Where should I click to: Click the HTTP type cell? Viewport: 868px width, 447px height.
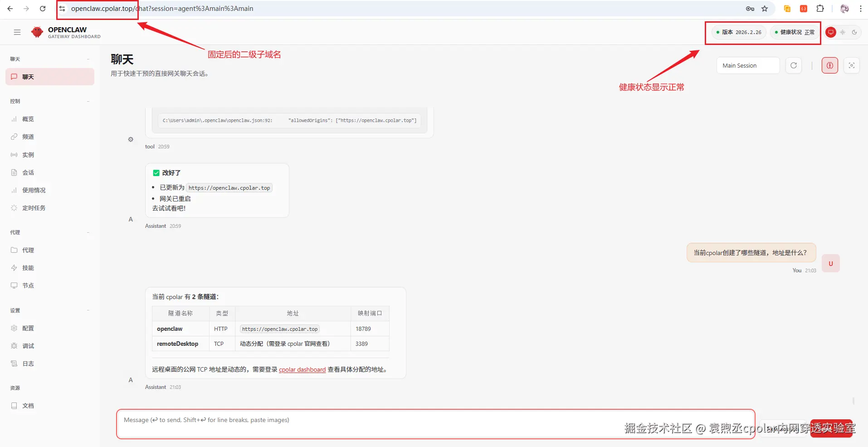[x=222, y=329]
